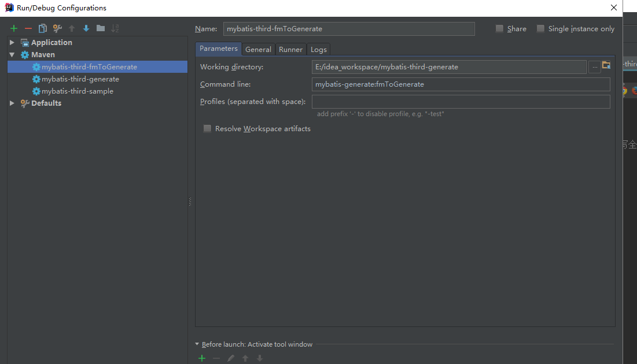Move before launch task up
This screenshot has height=364, width=637.
point(245,358)
